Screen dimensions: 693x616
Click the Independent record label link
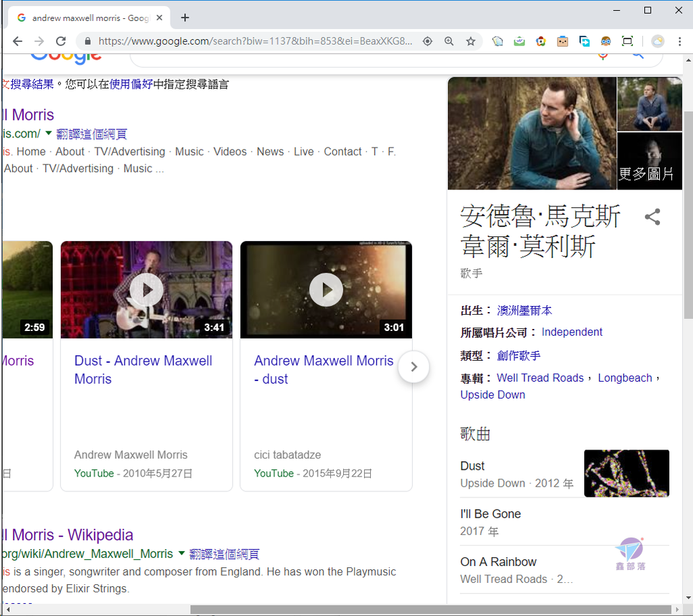572,332
